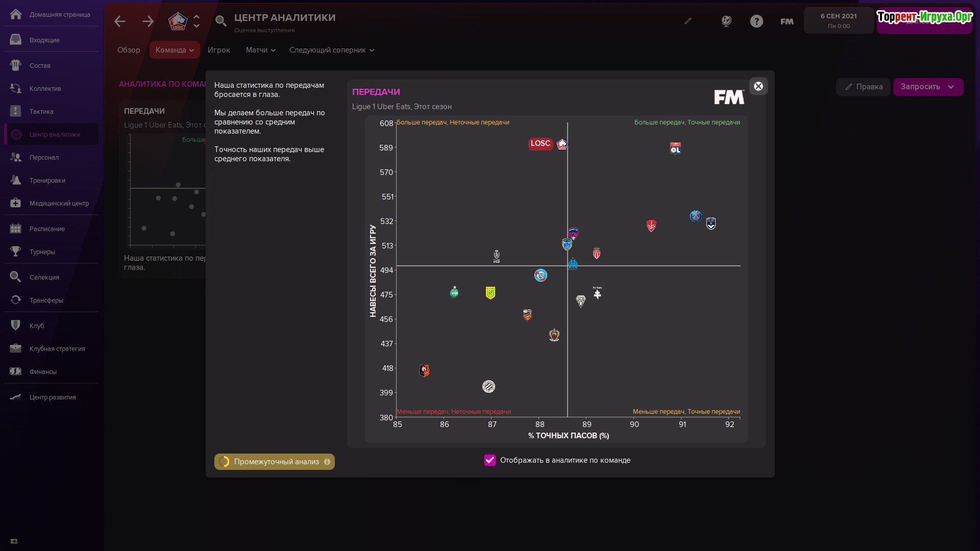Click the Montpellier badge on the chart
The height and width of the screenshot is (551, 980).
(x=488, y=387)
